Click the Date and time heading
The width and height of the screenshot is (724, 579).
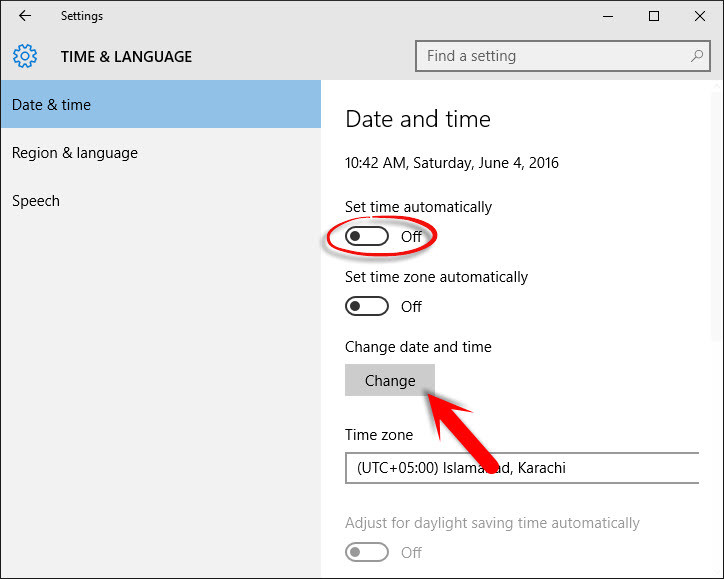[x=418, y=119]
